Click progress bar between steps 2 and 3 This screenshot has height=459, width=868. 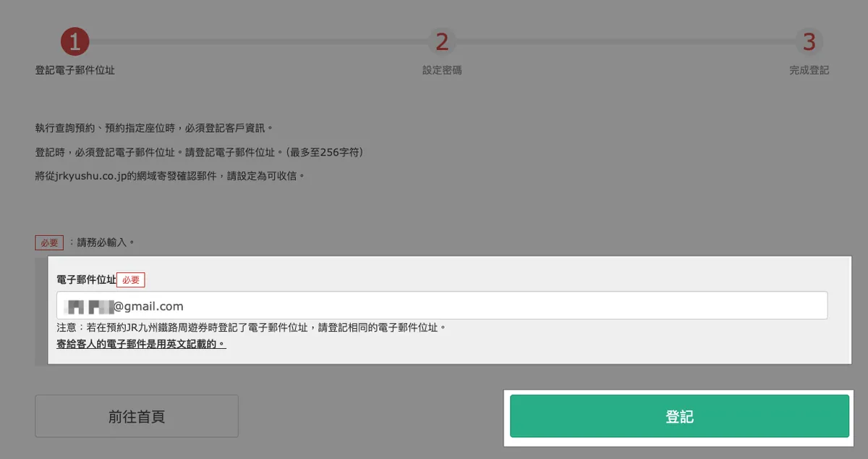click(x=625, y=41)
